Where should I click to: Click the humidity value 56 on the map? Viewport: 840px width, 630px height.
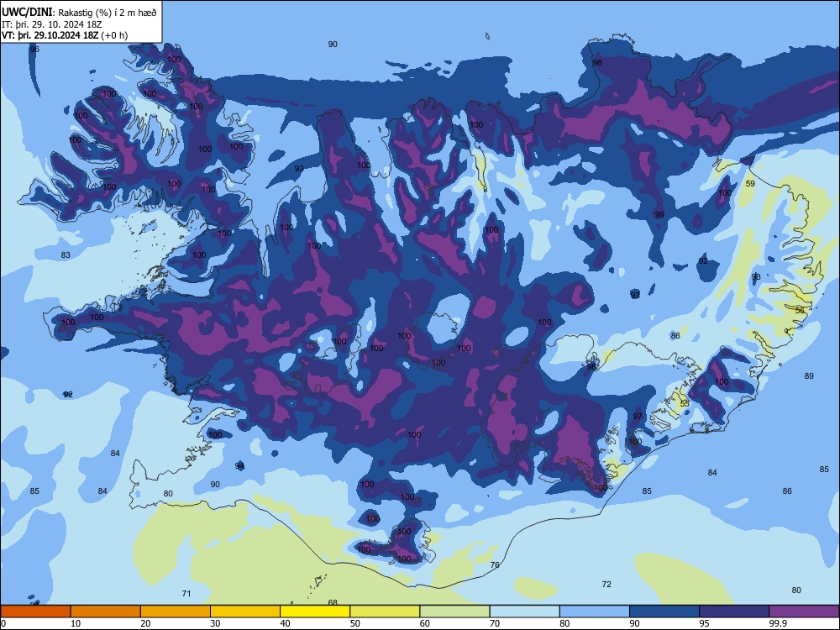click(800, 311)
